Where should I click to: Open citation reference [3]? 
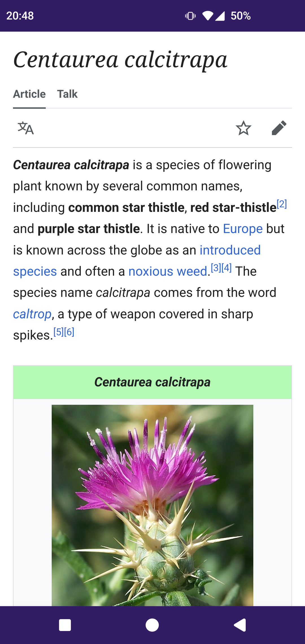point(216,267)
